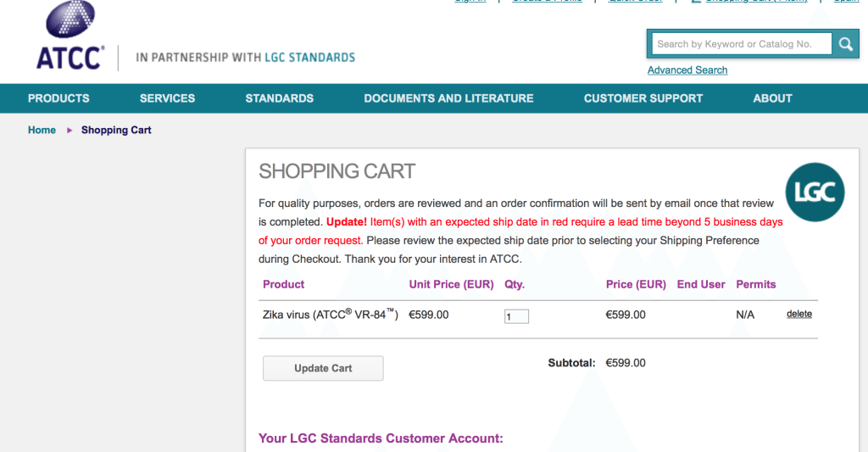Click the round LGC logo badge
The height and width of the screenshot is (452, 868).
click(815, 193)
